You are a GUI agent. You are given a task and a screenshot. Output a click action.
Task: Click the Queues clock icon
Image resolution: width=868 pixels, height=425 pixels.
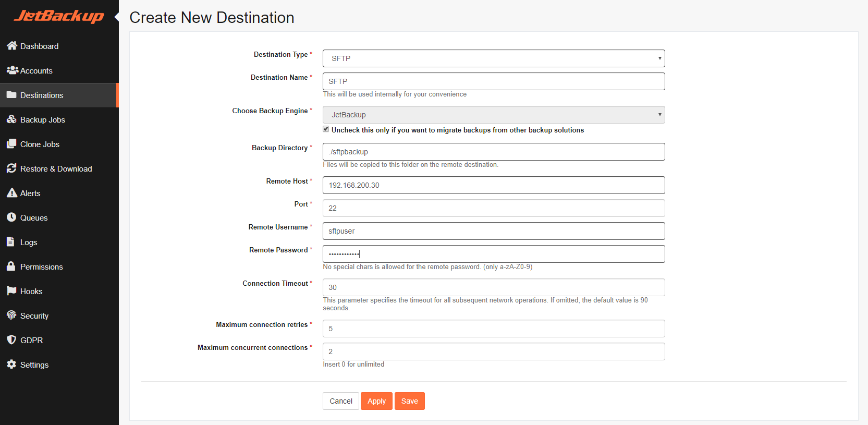(x=11, y=217)
